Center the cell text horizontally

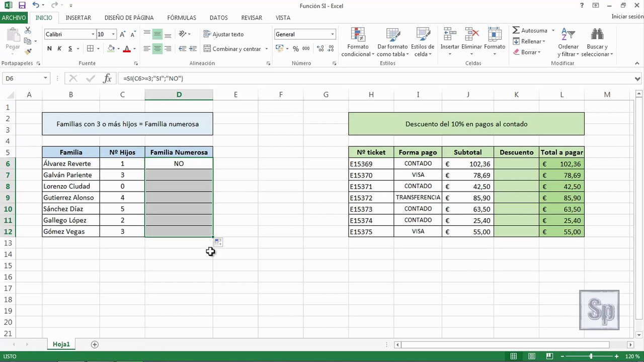[x=157, y=49]
